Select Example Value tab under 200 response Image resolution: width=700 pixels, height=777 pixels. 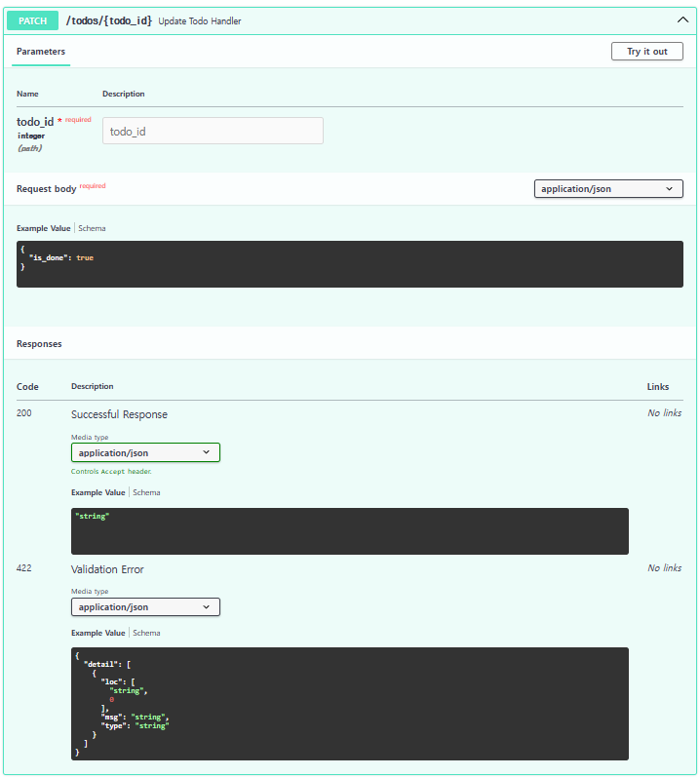tap(98, 492)
